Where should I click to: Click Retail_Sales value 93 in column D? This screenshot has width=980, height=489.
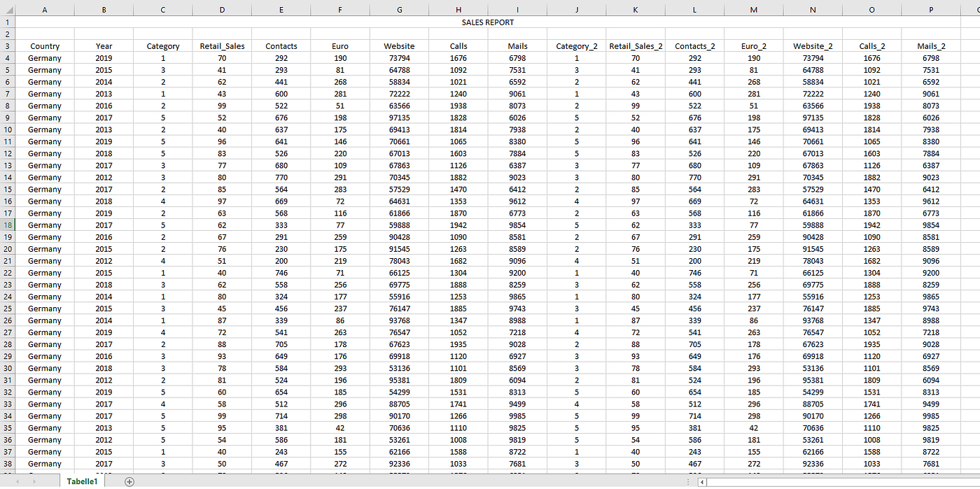click(222, 357)
